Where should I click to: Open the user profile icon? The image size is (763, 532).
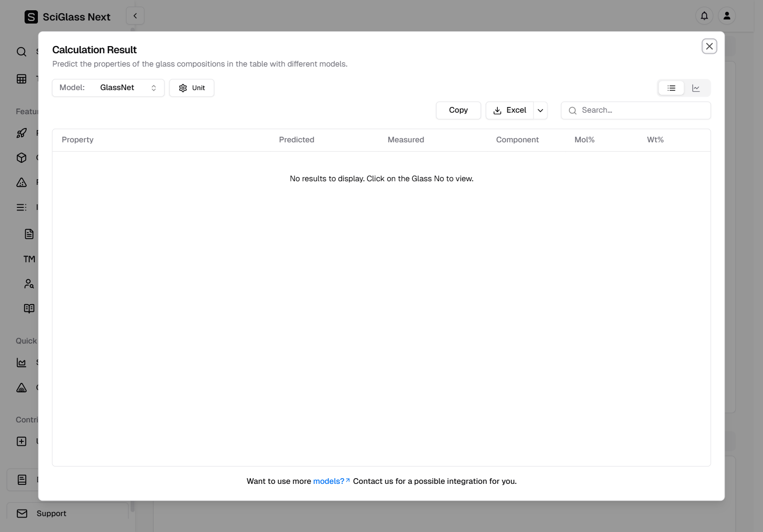(x=727, y=16)
